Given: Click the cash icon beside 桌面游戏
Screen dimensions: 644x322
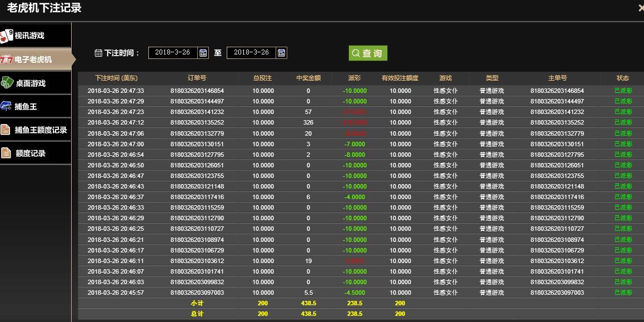Looking at the screenshot, I should click(7, 83).
